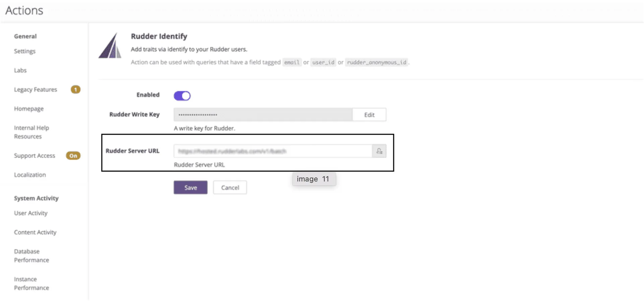Go to Homepage settings
Screen dimensions: 644x302
coord(29,109)
